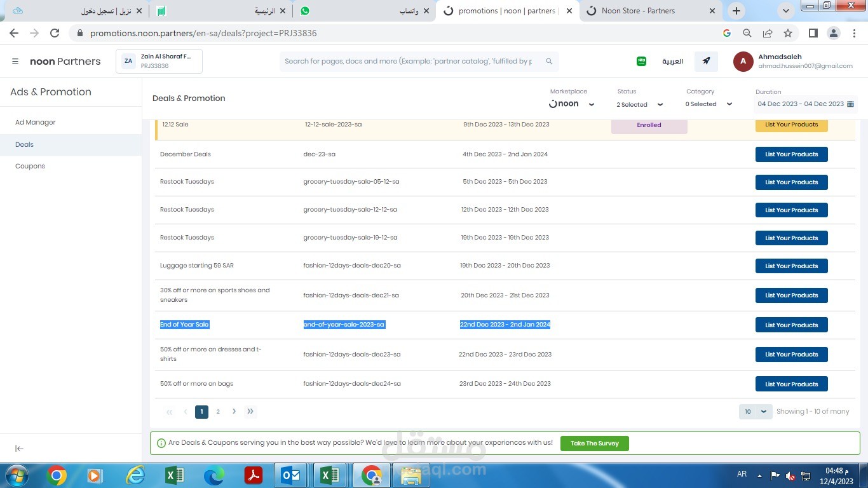
Task: Click the browser address bar URL
Action: pyautogui.click(x=203, y=33)
